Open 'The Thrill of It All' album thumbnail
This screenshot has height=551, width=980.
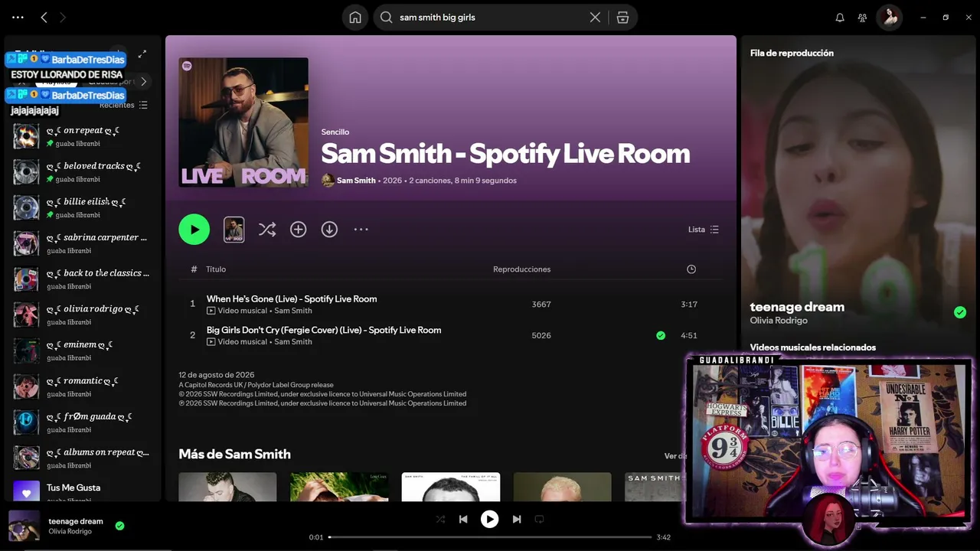click(x=451, y=487)
